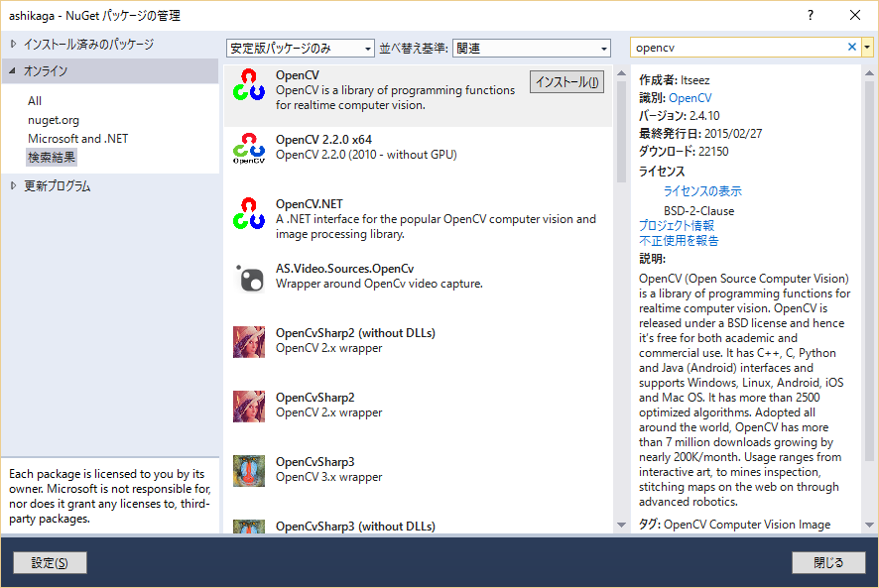
Task: Select the OpenCV.NET package title
Action: tap(309, 204)
